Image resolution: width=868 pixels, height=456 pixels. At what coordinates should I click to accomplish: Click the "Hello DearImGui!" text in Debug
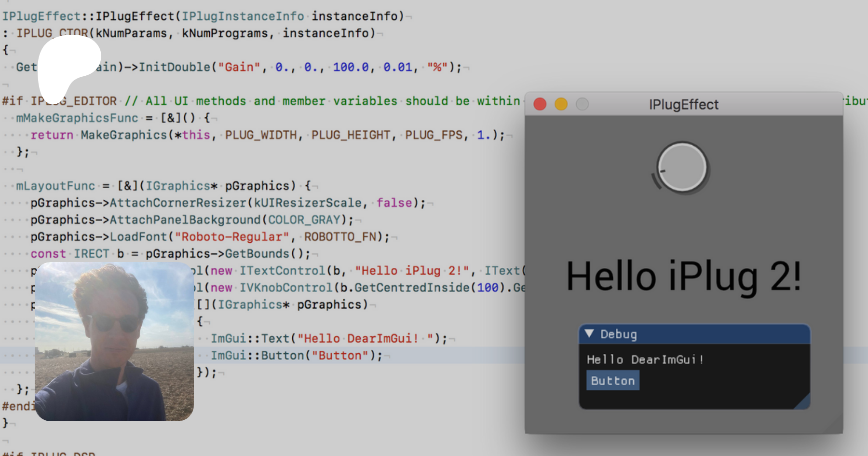645,359
